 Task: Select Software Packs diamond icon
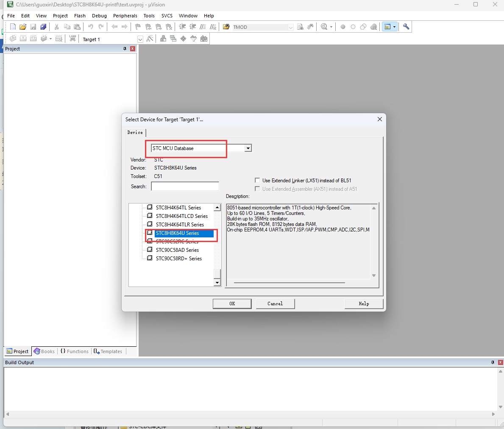183,39
